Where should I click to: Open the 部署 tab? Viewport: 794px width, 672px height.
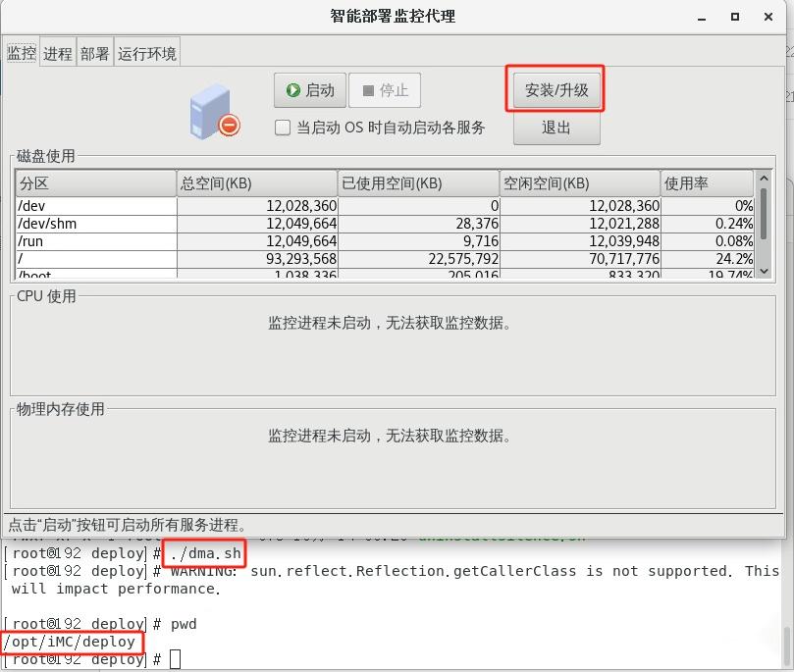point(93,52)
